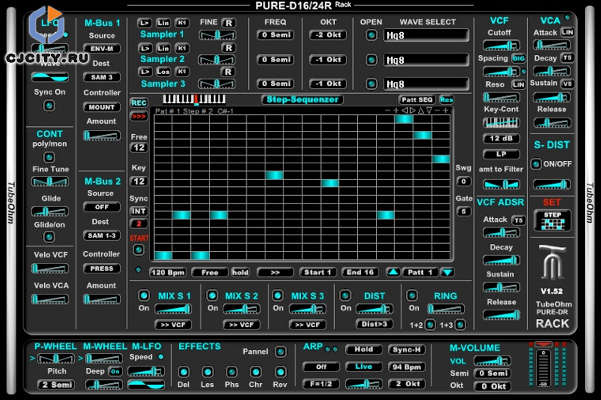
Task: Click the Start 1 step field
Action: click(x=318, y=272)
